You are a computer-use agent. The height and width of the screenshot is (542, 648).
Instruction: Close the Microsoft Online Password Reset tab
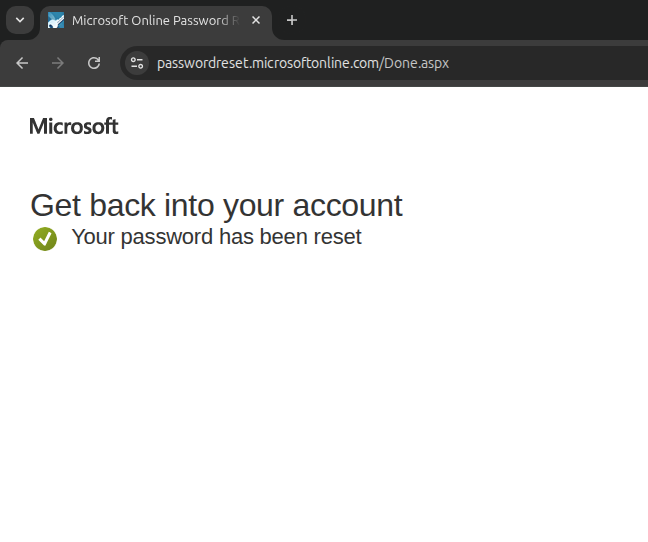click(x=256, y=20)
